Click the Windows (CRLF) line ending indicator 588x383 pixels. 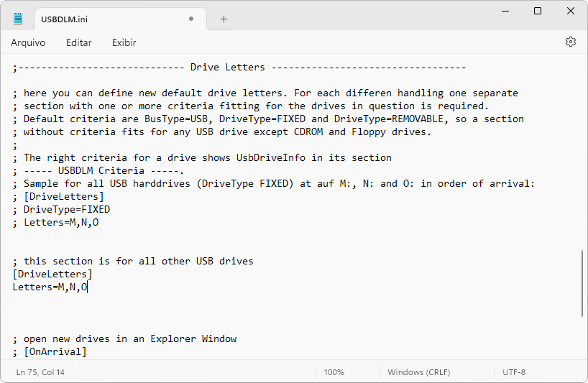419,372
